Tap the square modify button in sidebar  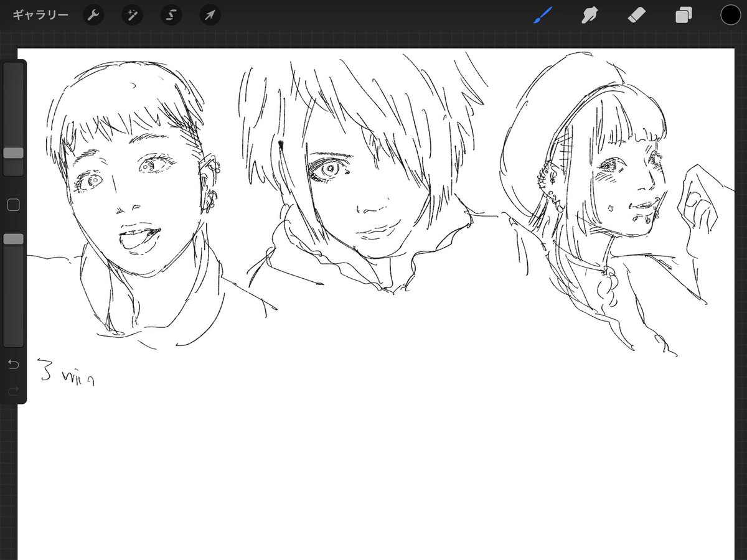[13, 205]
